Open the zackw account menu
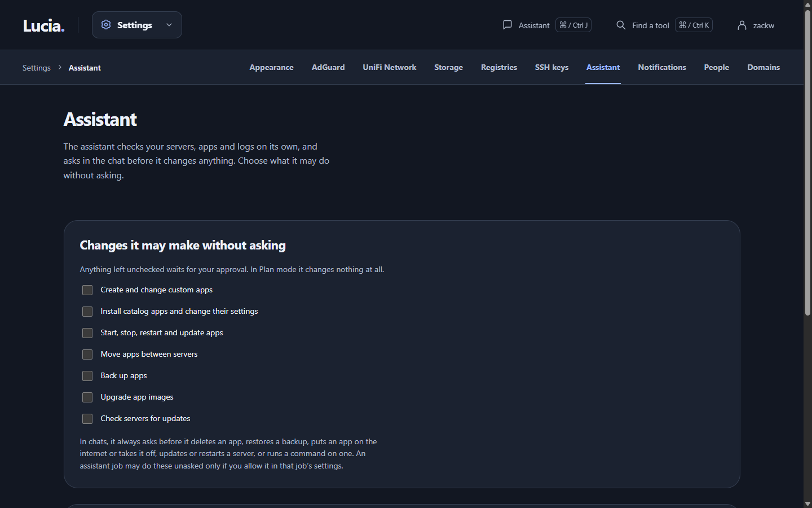 click(x=756, y=25)
